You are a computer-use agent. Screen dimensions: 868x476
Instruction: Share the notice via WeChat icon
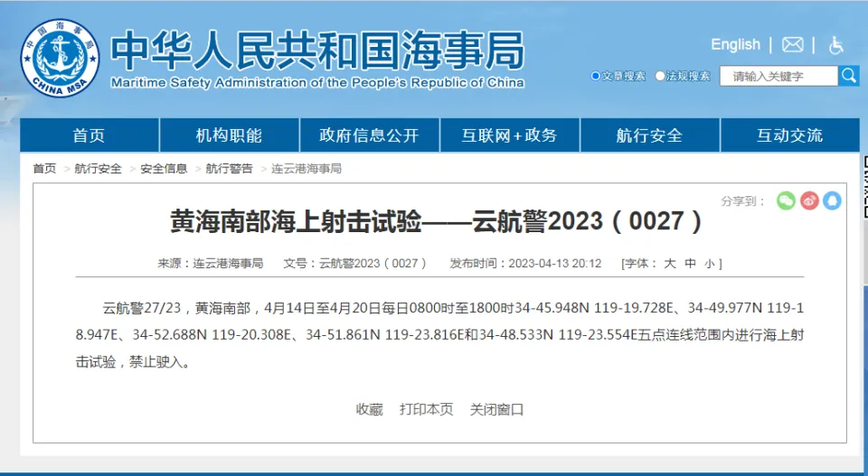[x=786, y=201]
